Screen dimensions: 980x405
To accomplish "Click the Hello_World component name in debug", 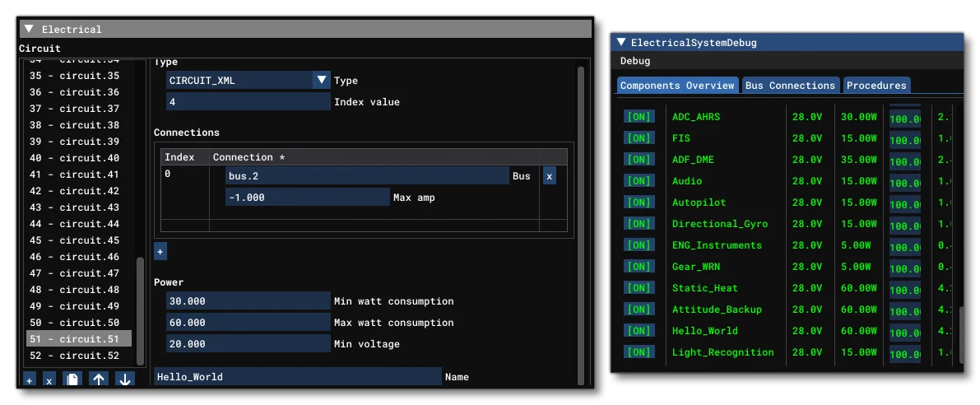I will point(705,331).
